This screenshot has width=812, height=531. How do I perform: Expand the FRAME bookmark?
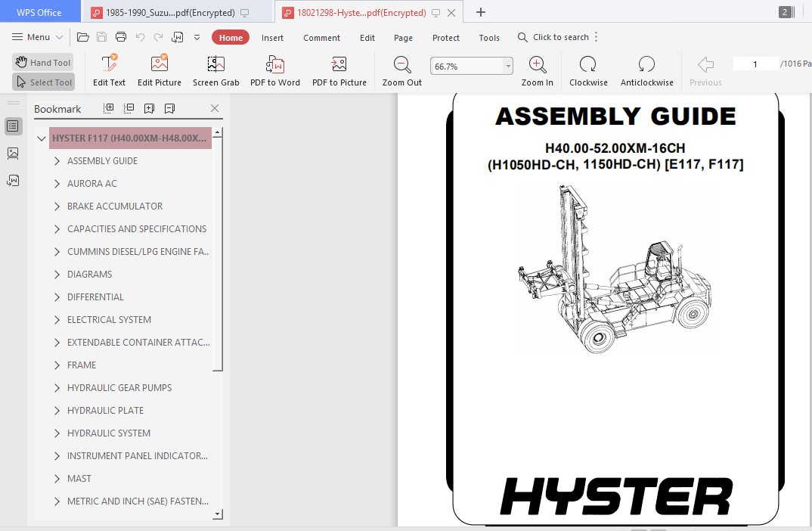coord(57,365)
